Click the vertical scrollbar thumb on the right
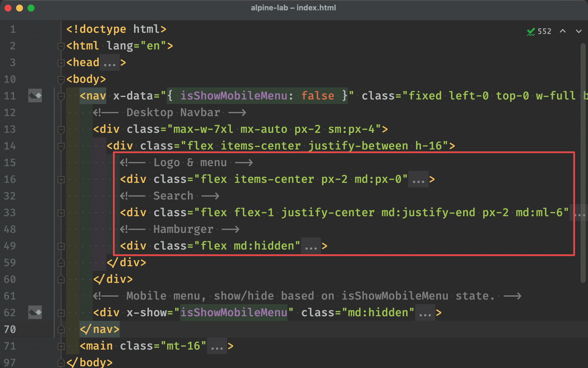Viewport: 588px width, 368px height. pyautogui.click(x=583, y=163)
